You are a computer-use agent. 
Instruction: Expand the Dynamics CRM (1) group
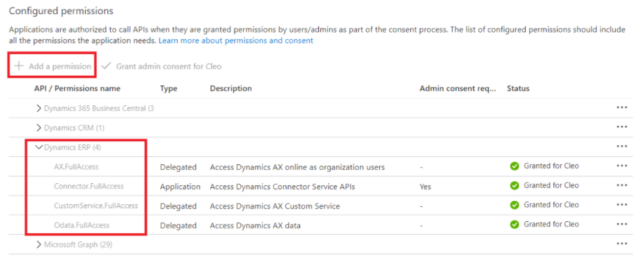[x=39, y=128]
